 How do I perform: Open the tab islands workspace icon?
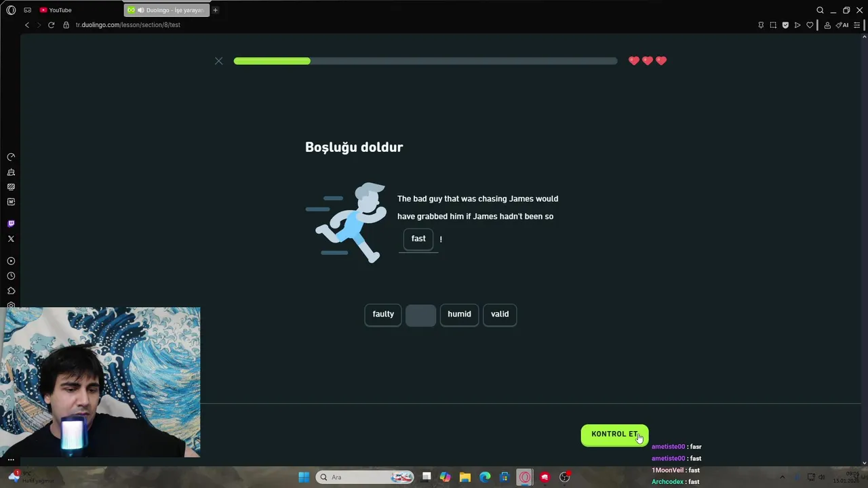27,10
